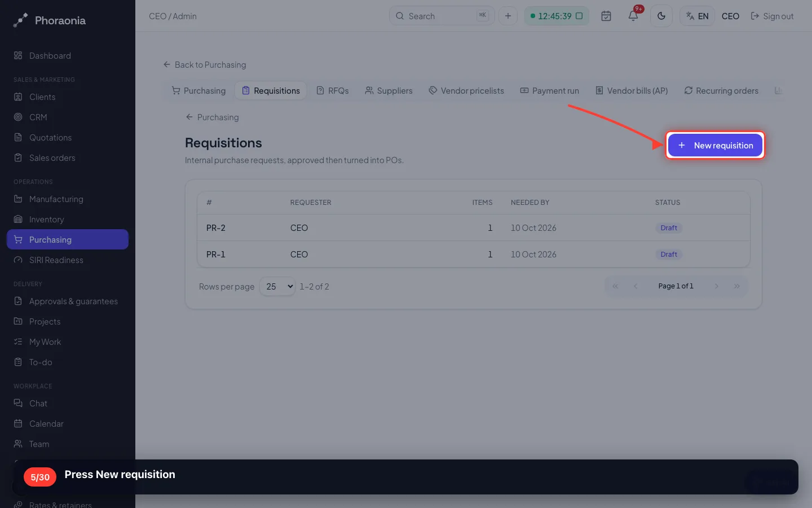The width and height of the screenshot is (812, 508).
Task: Click the plus quick-add button in header
Action: pos(508,16)
